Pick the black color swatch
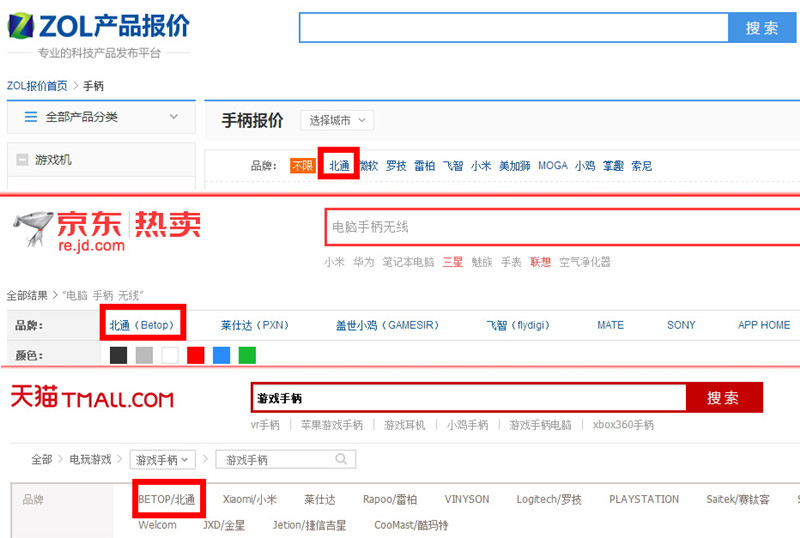The height and width of the screenshot is (538, 800). 118,355
